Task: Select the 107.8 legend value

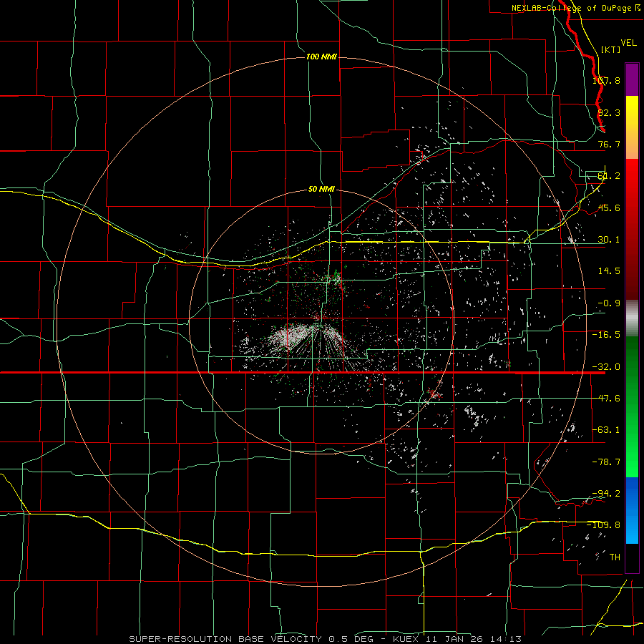Action: point(606,80)
